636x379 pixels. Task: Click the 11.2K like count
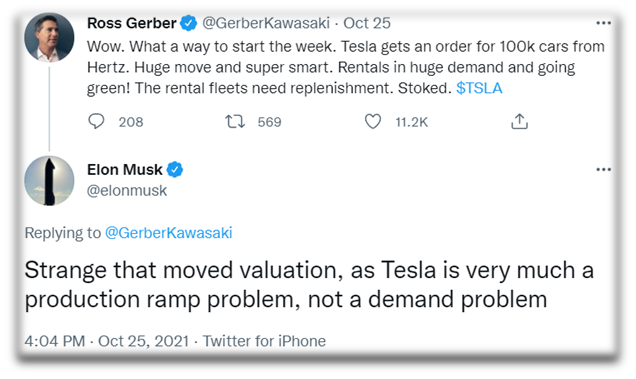coord(412,122)
